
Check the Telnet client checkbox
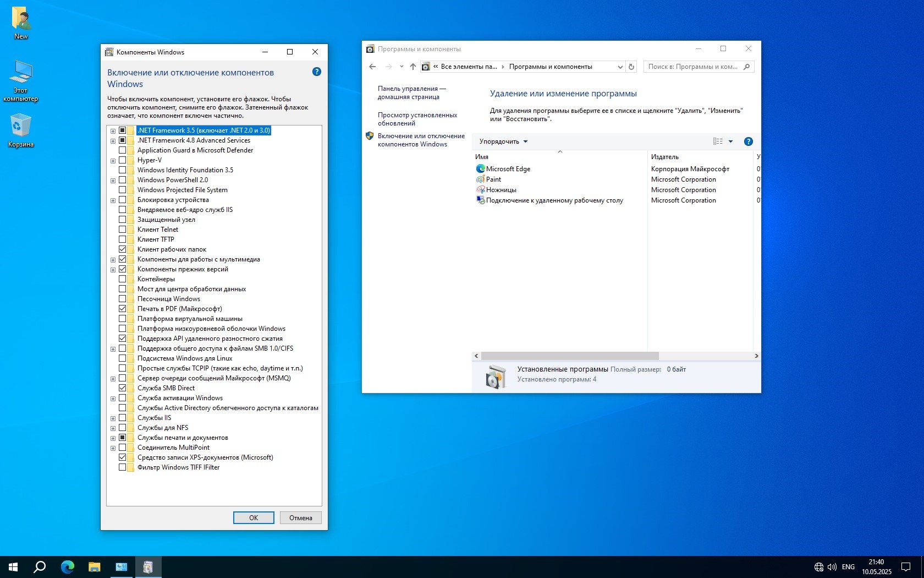pyautogui.click(x=122, y=230)
